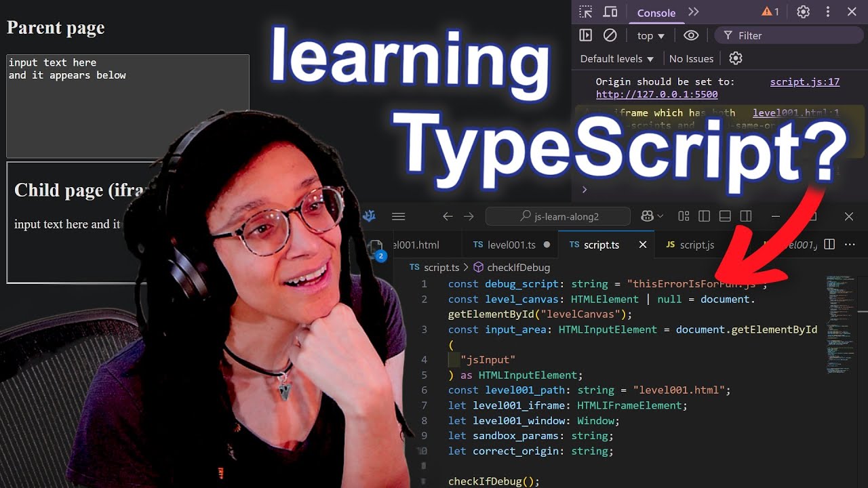This screenshot has width=868, height=488.
Task: Open DevTools three-dot customize menu
Action: point(828,12)
